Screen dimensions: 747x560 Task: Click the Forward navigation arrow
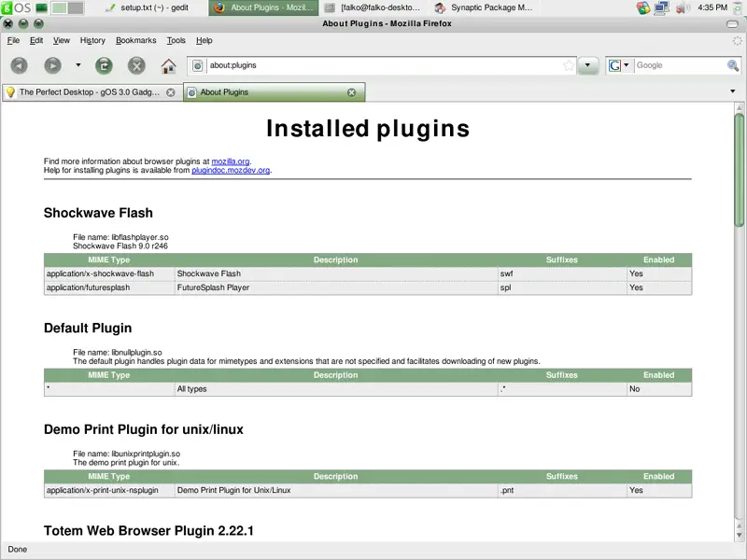pos(52,65)
